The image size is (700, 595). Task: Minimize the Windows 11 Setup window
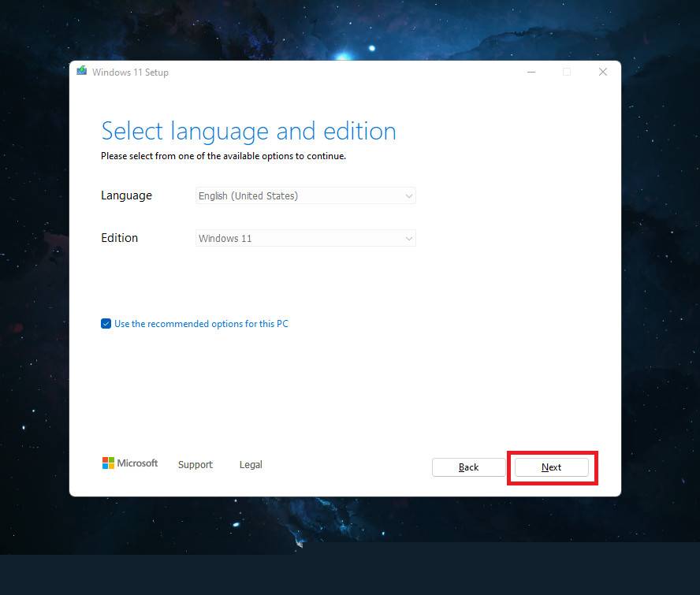click(x=531, y=72)
